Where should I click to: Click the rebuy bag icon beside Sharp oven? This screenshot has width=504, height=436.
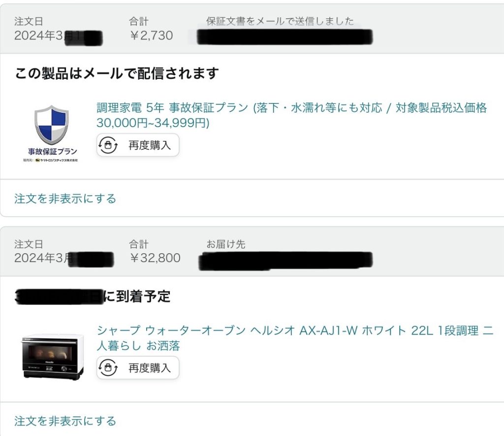pos(108,368)
